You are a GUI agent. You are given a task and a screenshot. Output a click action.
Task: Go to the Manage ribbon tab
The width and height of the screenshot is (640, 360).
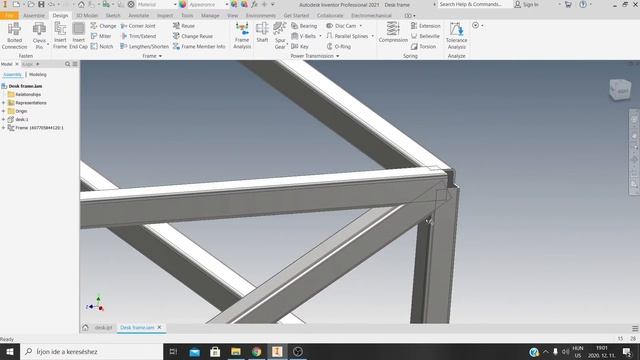tap(210, 16)
